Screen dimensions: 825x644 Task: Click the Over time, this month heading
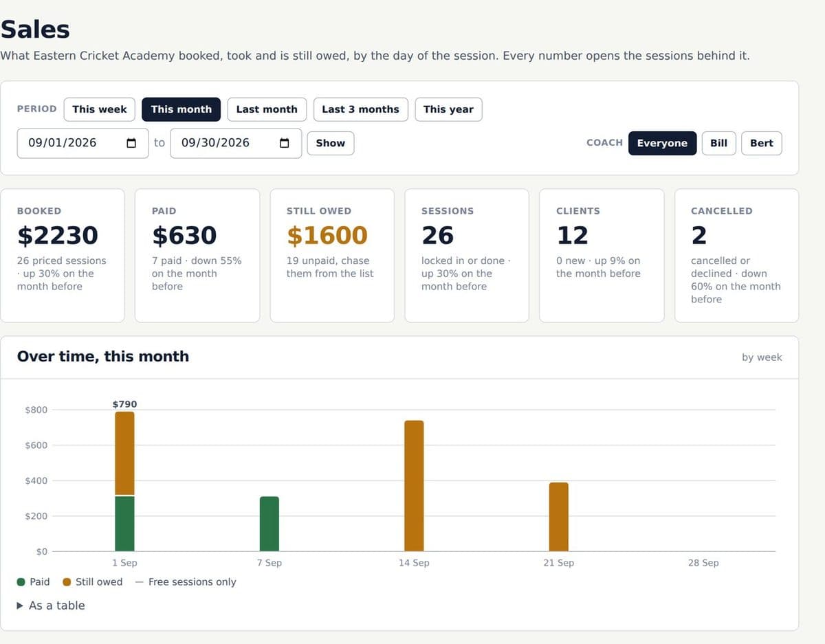103,356
